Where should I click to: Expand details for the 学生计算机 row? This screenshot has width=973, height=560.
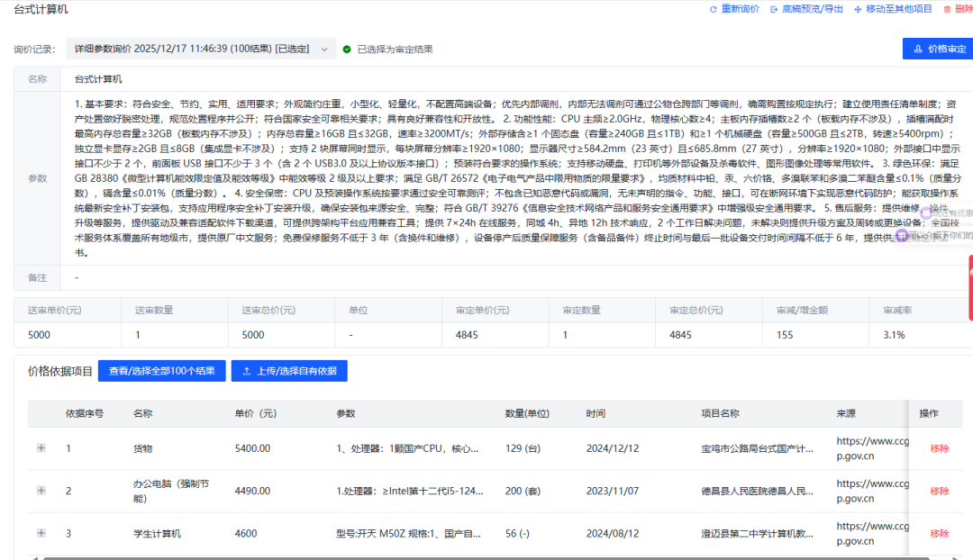coord(40,533)
